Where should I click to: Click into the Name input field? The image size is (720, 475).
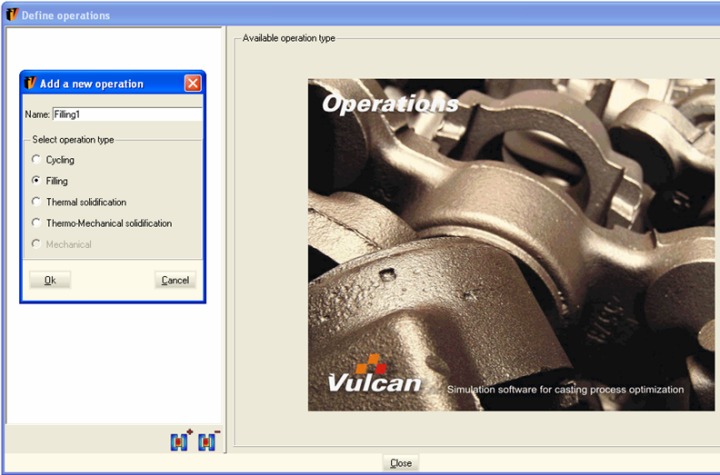[x=126, y=114]
